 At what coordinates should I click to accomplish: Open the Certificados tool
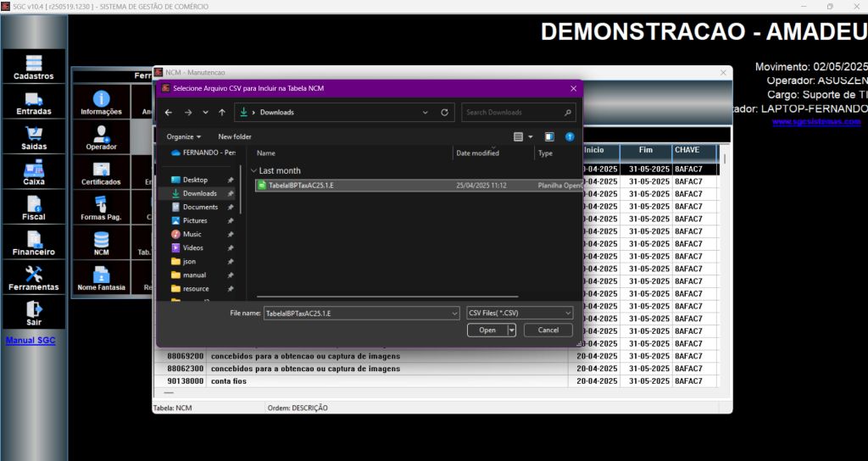[x=102, y=172]
